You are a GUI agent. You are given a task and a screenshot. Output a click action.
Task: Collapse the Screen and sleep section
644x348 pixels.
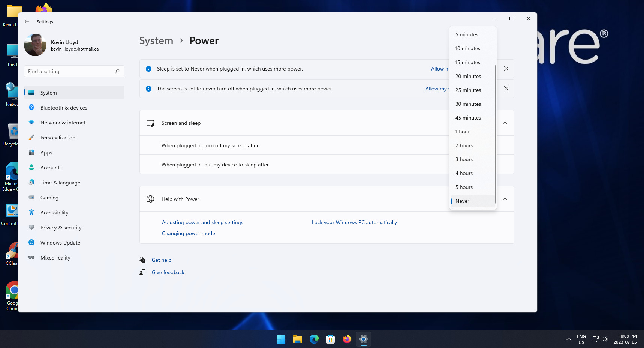(x=505, y=123)
